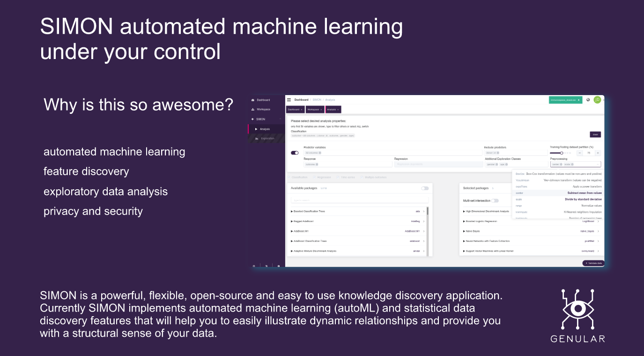644x356 pixels.
Task: Click the globe language icon in header
Action: [x=588, y=100]
